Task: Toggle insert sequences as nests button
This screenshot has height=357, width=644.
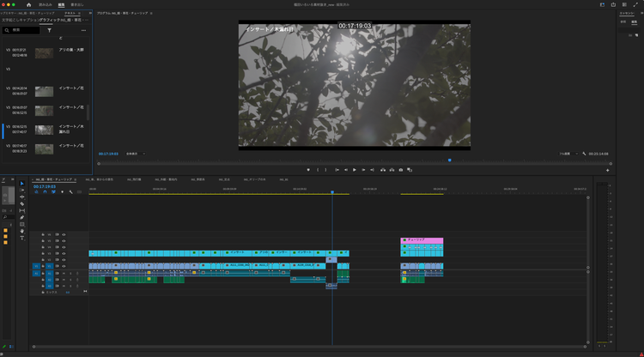Action: click(x=36, y=192)
